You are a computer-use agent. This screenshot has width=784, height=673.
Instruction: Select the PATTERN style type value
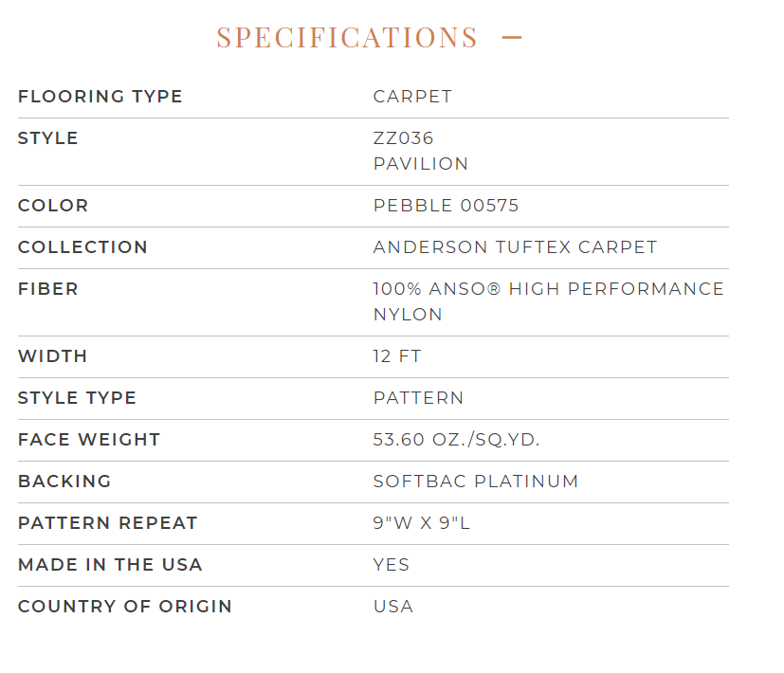tap(418, 398)
